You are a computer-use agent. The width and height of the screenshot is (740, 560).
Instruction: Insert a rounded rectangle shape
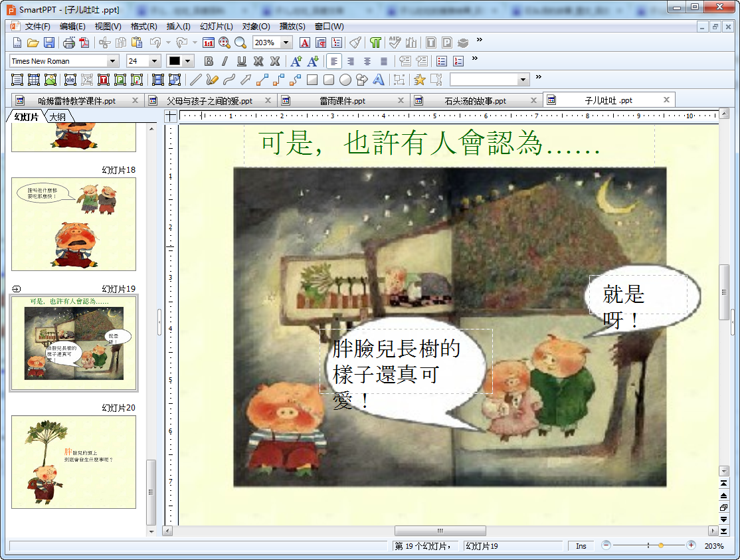(x=328, y=80)
